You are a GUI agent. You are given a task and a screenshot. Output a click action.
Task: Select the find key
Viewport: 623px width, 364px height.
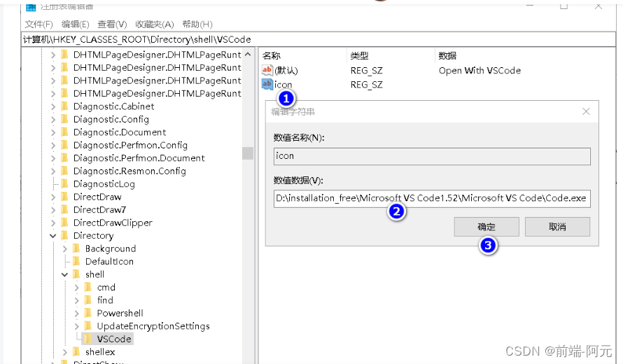[105, 300]
